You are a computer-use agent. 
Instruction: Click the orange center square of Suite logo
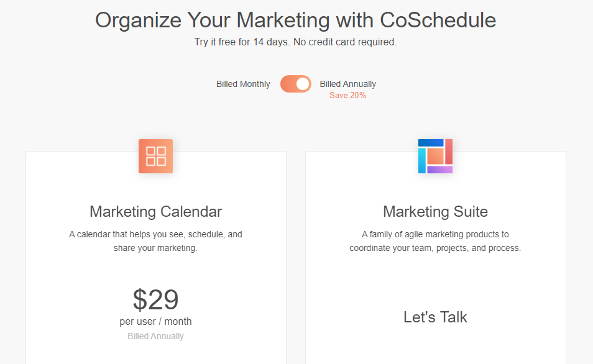coord(435,156)
